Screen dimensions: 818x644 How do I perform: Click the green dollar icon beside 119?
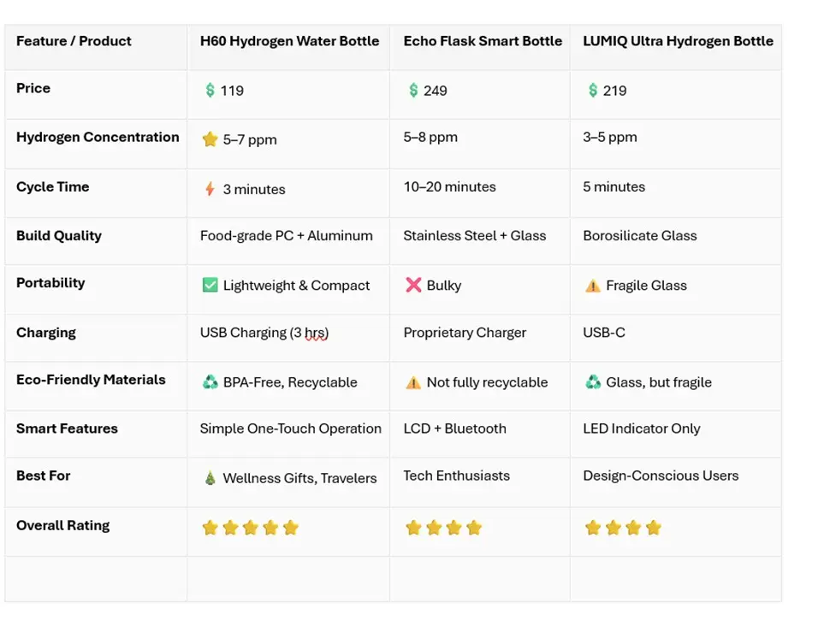click(x=210, y=90)
